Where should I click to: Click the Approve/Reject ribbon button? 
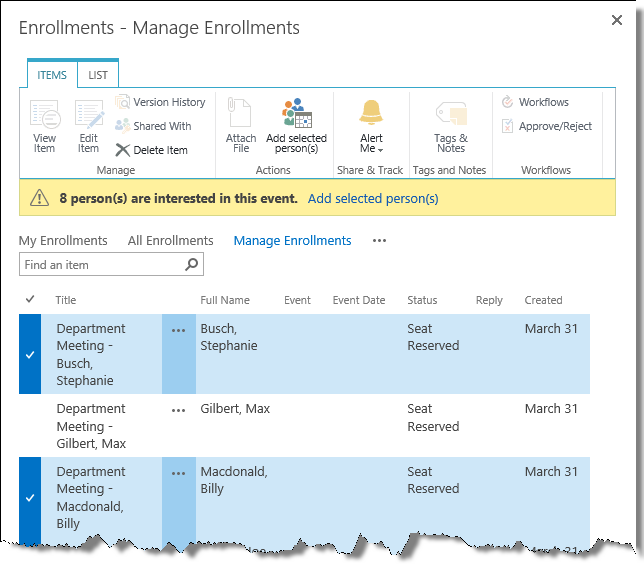pos(547,126)
